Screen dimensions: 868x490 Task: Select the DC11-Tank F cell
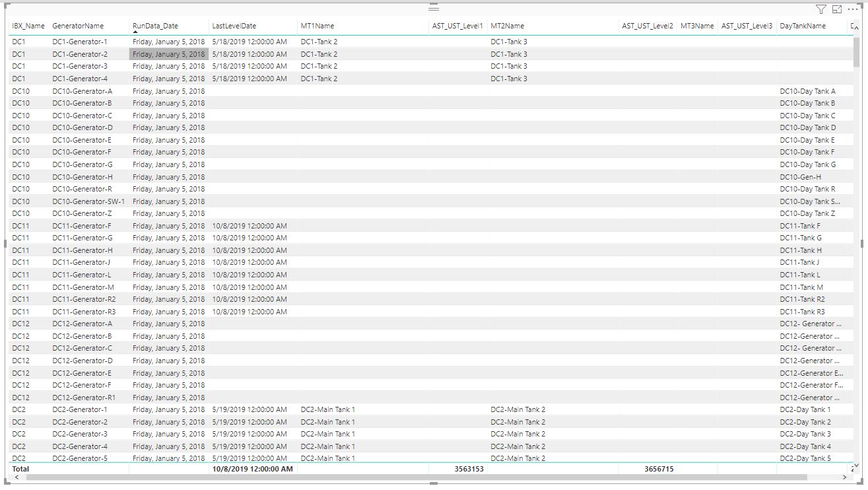[x=801, y=226]
